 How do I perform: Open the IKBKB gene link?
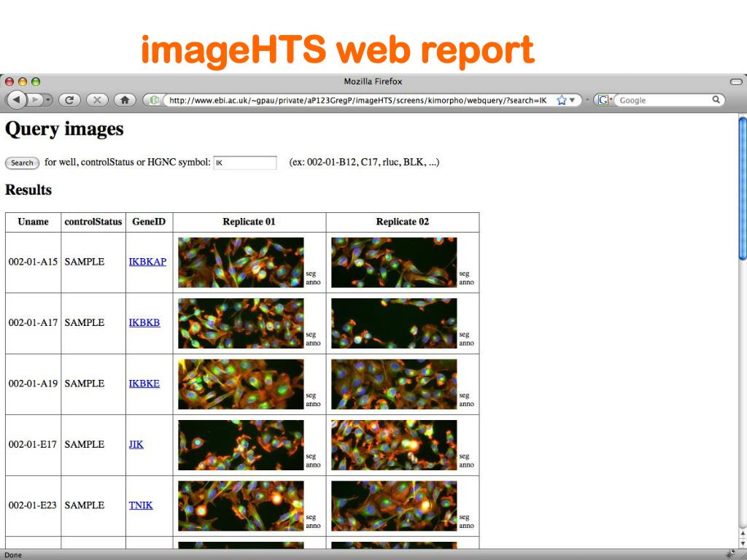coord(144,323)
